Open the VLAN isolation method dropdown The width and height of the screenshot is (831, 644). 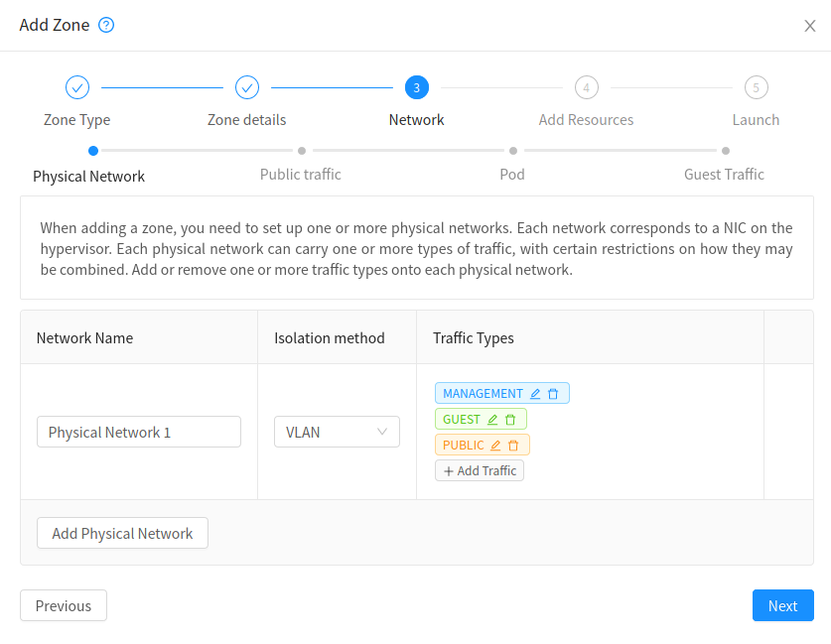point(337,432)
